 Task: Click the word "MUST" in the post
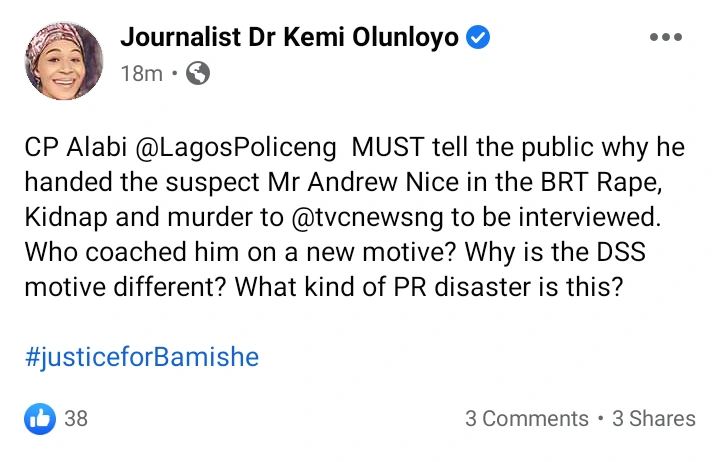click(x=383, y=148)
